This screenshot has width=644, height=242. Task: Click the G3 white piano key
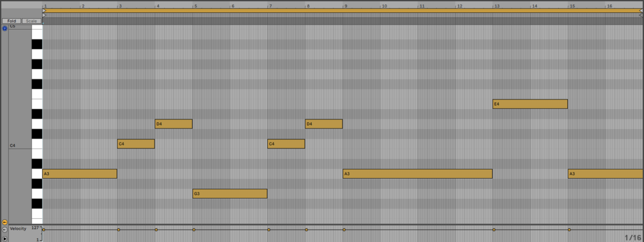coord(37,194)
